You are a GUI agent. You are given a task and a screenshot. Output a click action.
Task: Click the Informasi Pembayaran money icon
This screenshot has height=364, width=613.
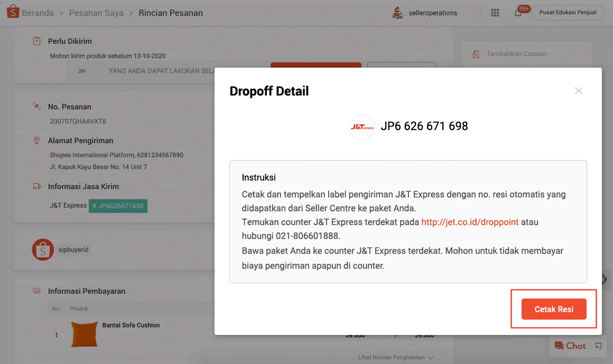(x=37, y=291)
